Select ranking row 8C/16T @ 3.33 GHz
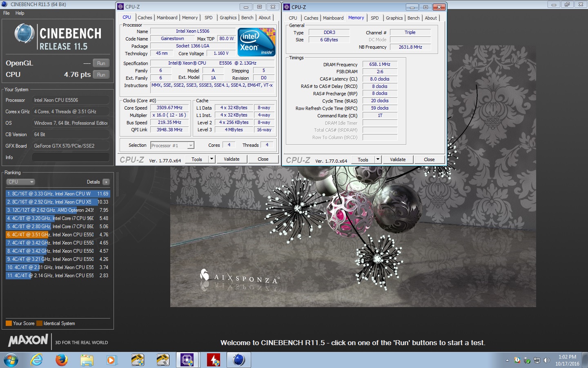This screenshot has width=588, height=368. (58, 194)
